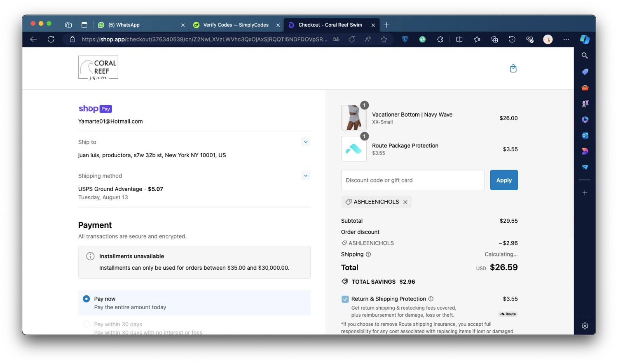Remove the ASHLEENICHOLS discount chip
Screen dimensions: 618x364
[x=405, y=202]
